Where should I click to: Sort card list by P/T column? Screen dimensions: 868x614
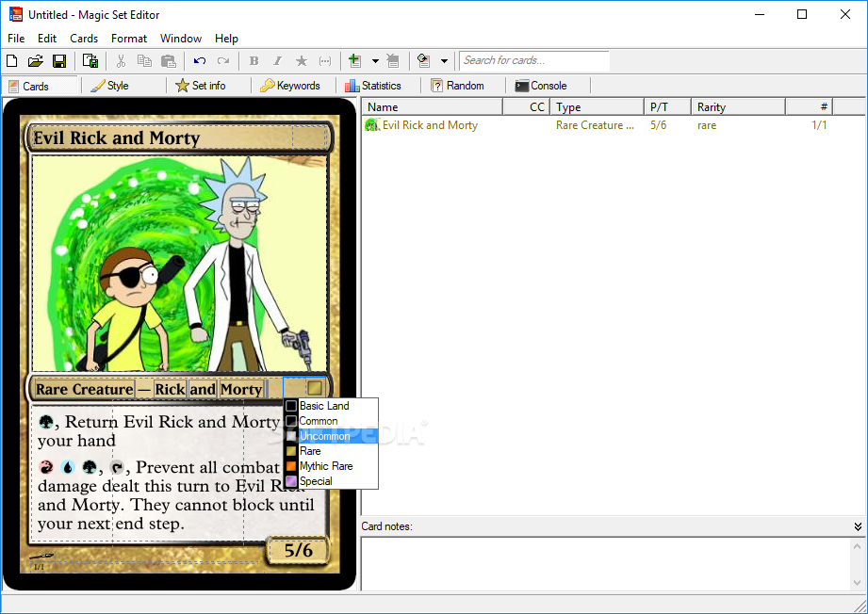click(668, 106)
